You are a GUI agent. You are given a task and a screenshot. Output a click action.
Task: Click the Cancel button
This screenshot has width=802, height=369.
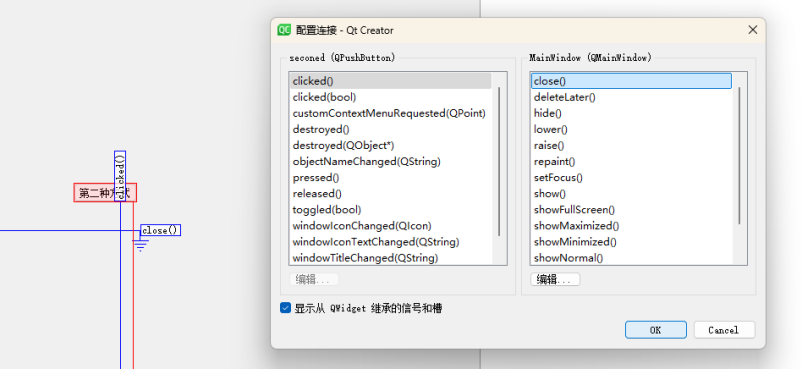(724, 330)
